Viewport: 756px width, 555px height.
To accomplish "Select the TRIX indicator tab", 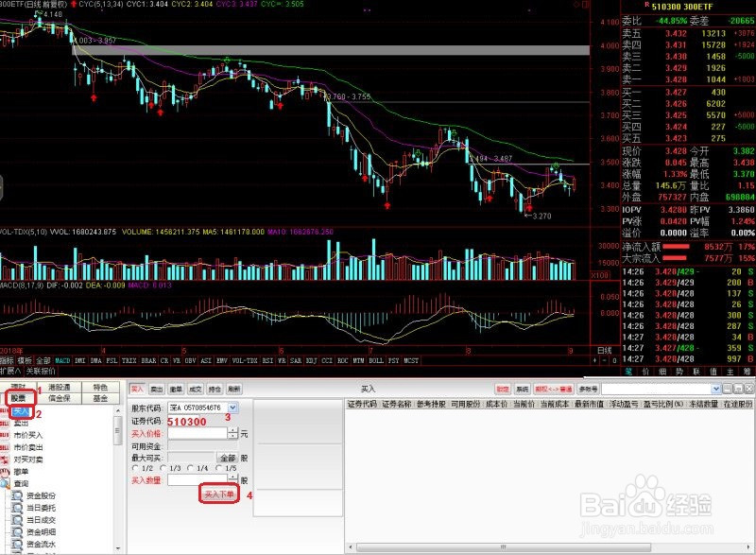I will 129,360.
